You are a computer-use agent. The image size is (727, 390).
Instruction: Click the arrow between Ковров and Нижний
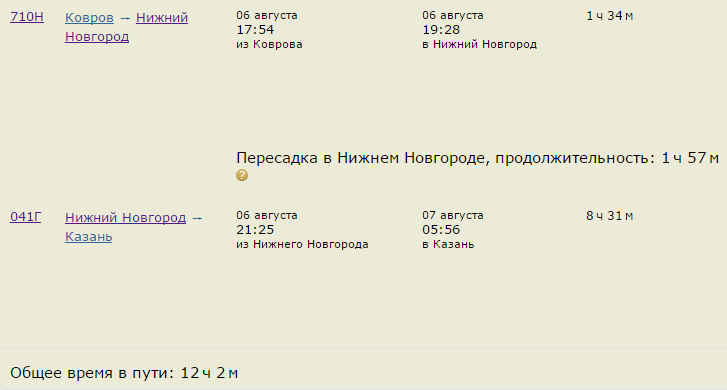(x=125, y=19)
